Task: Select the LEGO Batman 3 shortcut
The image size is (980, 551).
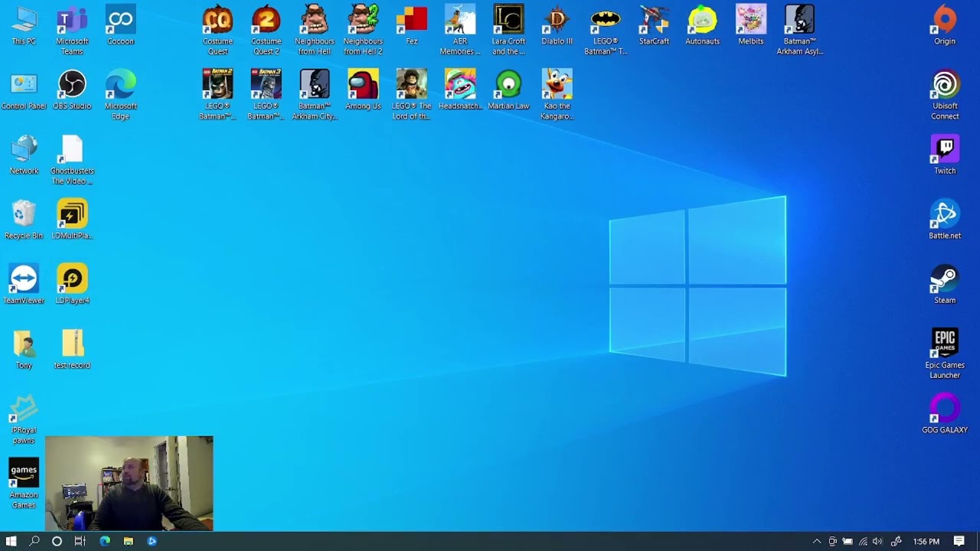Action: pyautogui.click(x=266, y=96)
